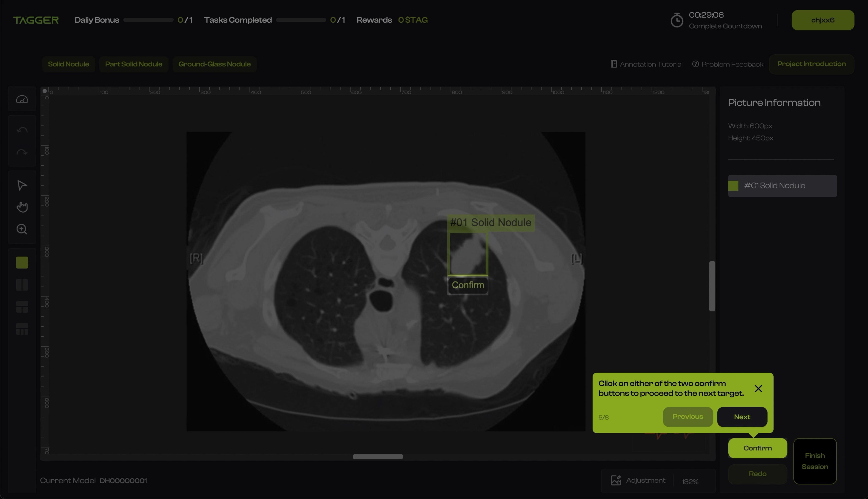Open Problem Feedback link

(x=728, y=64)
